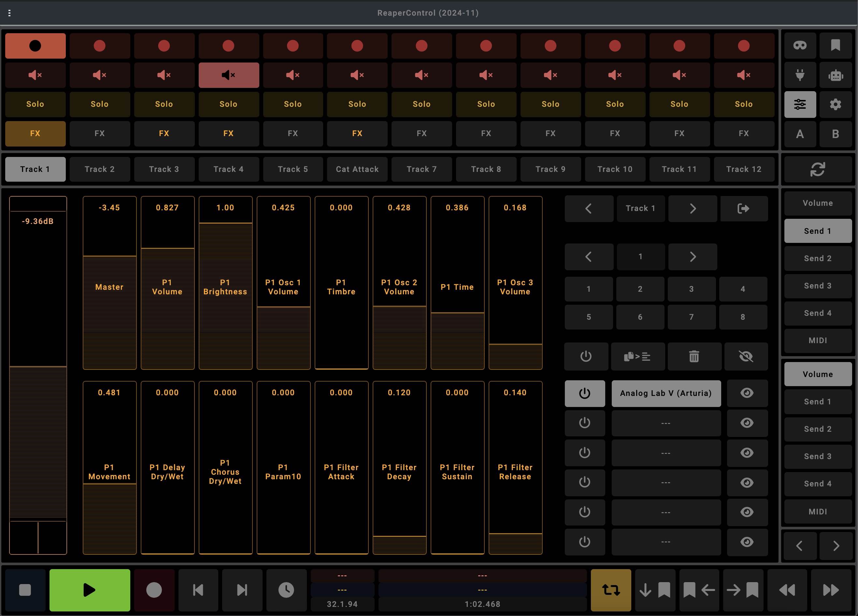Click the trash delete FX icon
858x616 pixels.
(x=694, y=356)
